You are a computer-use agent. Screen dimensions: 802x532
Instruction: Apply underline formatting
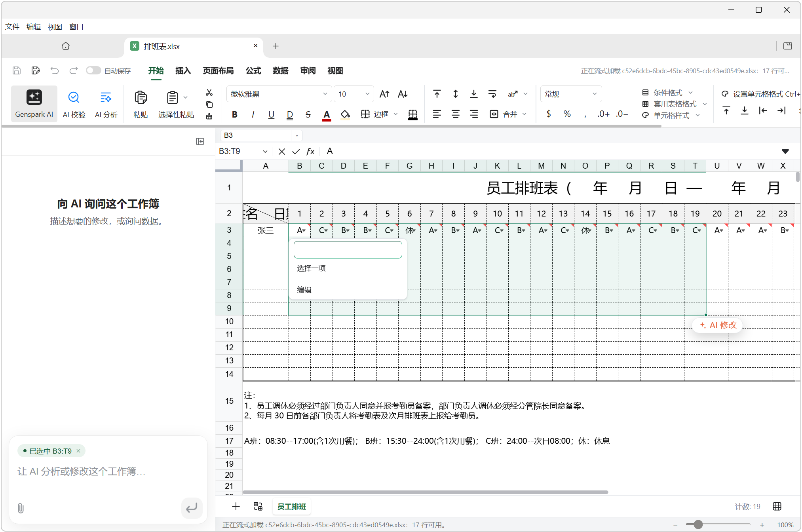(271, 114)
